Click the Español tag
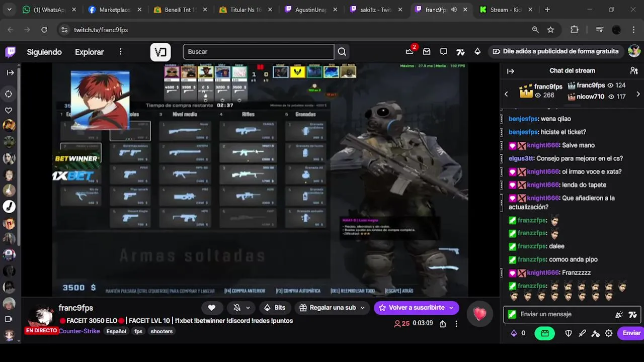Image resolution: width=644 pixels, height=362 pixels. [116, 331]
